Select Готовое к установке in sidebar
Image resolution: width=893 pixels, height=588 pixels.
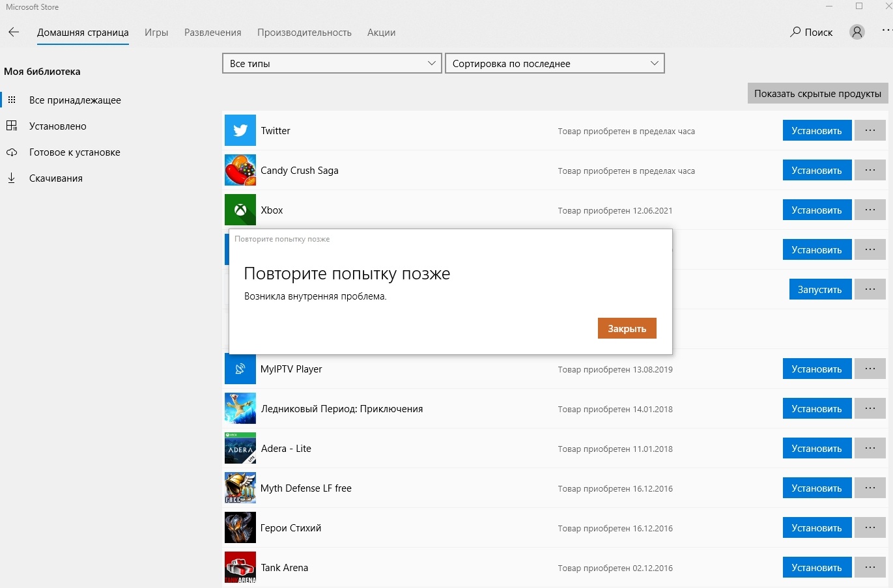point(75,152)
